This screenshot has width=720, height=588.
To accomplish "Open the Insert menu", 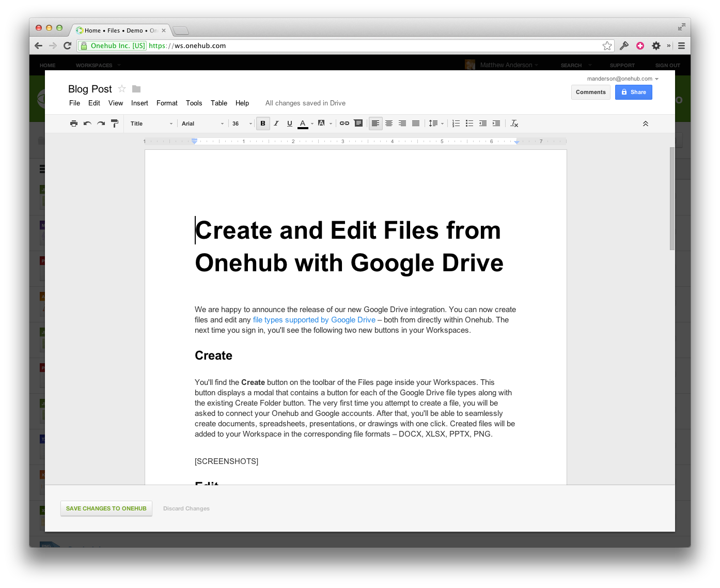I will tap(139, 103).
